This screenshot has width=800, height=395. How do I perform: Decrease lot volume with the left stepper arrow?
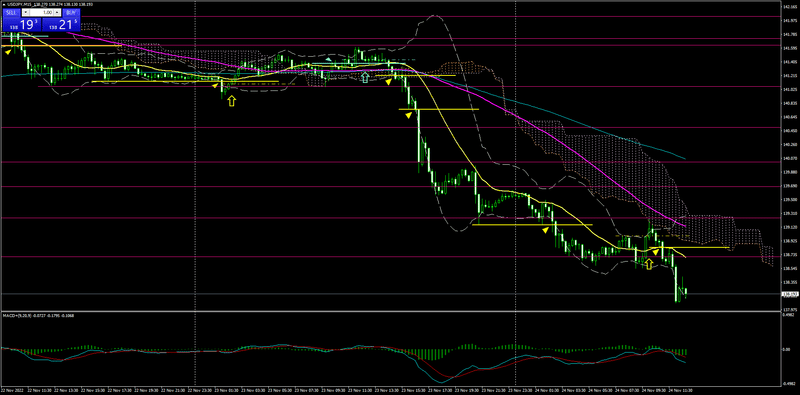coord(26,12)
